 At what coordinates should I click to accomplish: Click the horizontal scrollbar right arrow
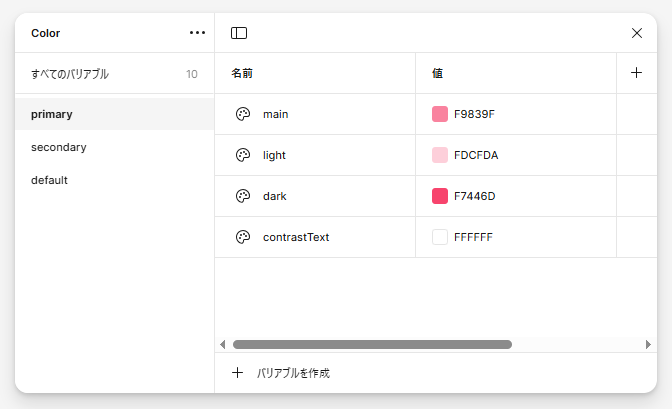pos(648,344)
